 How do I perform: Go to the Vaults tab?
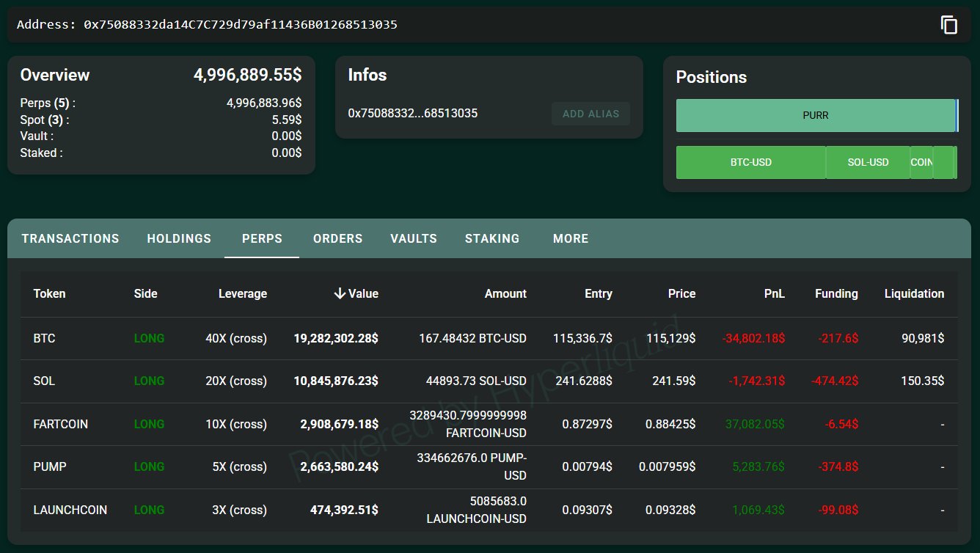[414, 238]
